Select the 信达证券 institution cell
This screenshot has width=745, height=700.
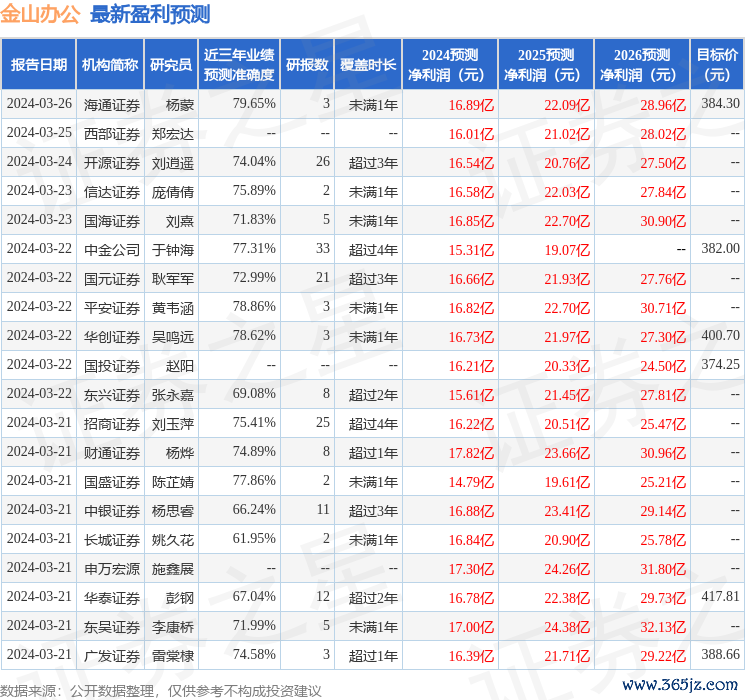point(112,192)
